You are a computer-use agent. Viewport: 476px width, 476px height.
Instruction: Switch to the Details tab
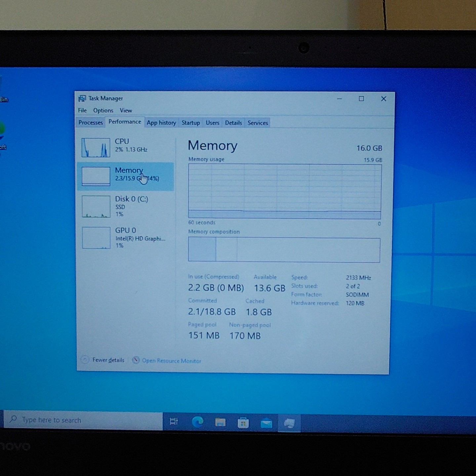[233, 123]
